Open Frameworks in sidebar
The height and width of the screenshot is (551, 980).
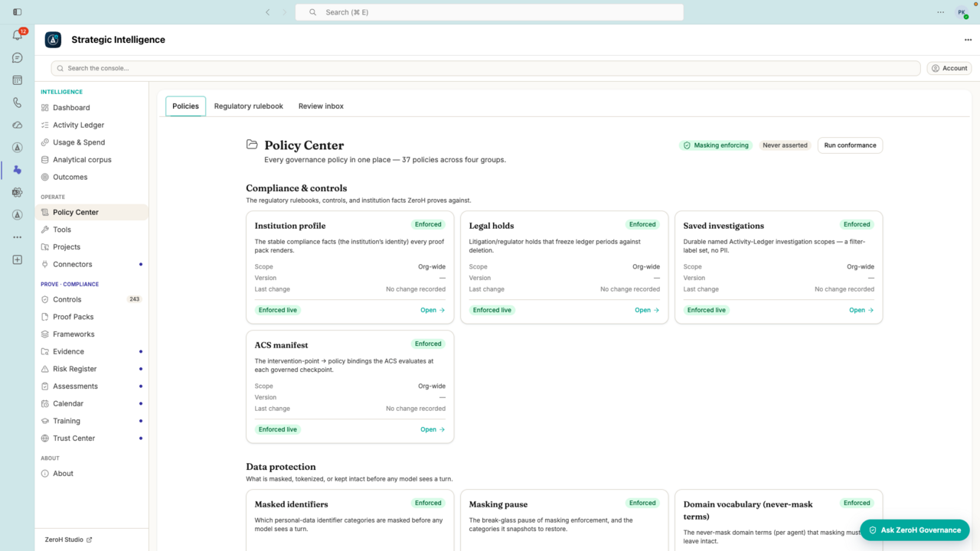pos(92,334)
